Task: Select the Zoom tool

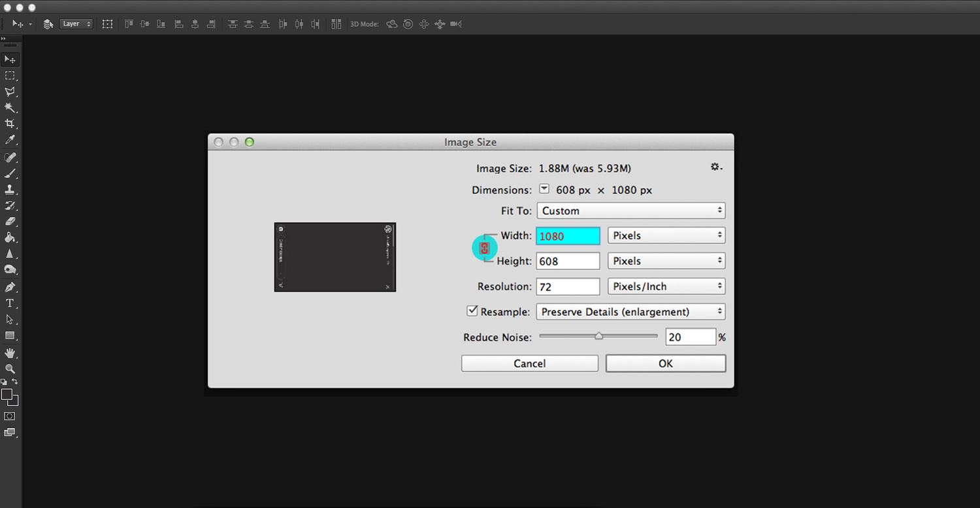Action: coord(10,369)
